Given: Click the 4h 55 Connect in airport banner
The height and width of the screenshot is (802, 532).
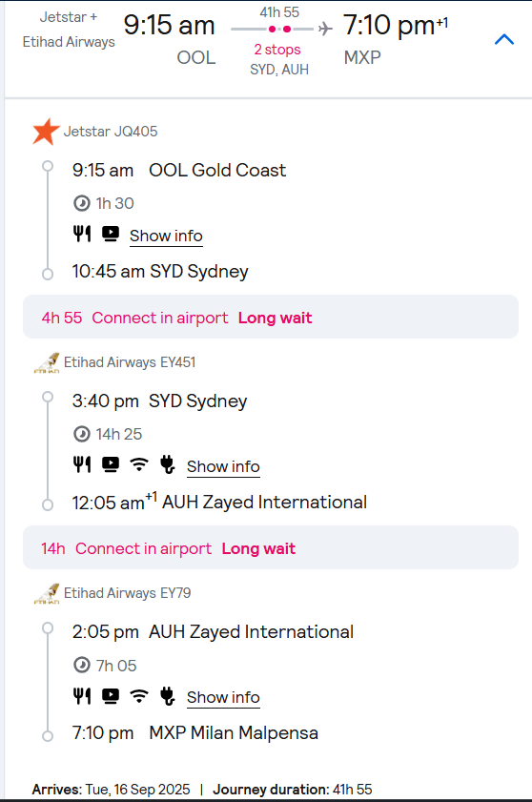Looking at the screenshot, I should click(x=271, y=317).
